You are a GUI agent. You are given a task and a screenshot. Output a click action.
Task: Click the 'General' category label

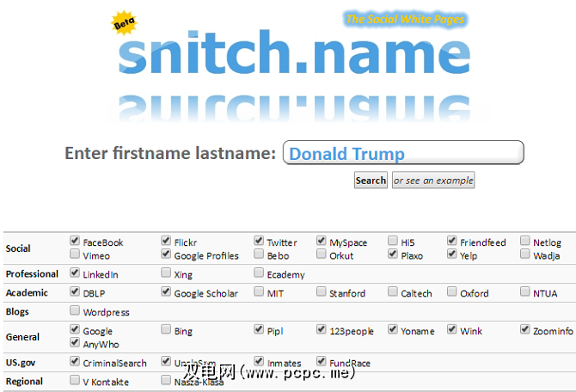[22, 337]
